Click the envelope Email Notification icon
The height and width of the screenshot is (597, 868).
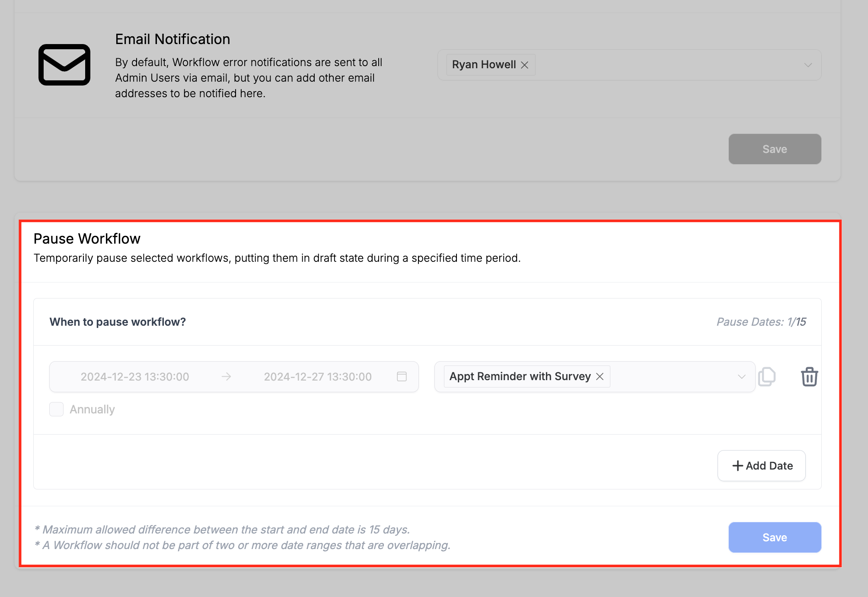64,65
